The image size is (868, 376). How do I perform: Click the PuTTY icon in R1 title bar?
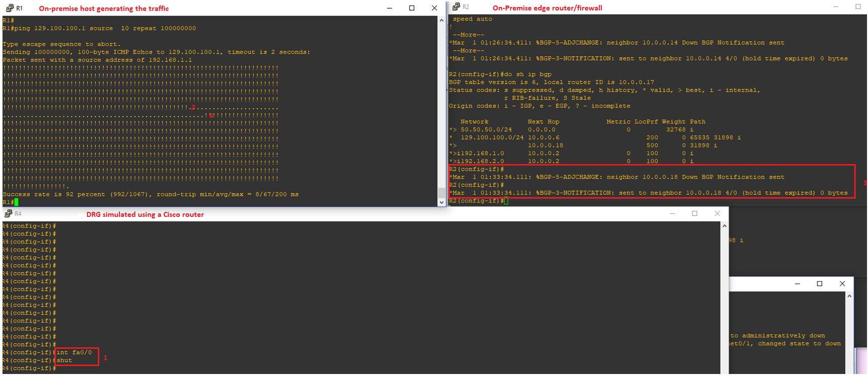tap(9, 8)
